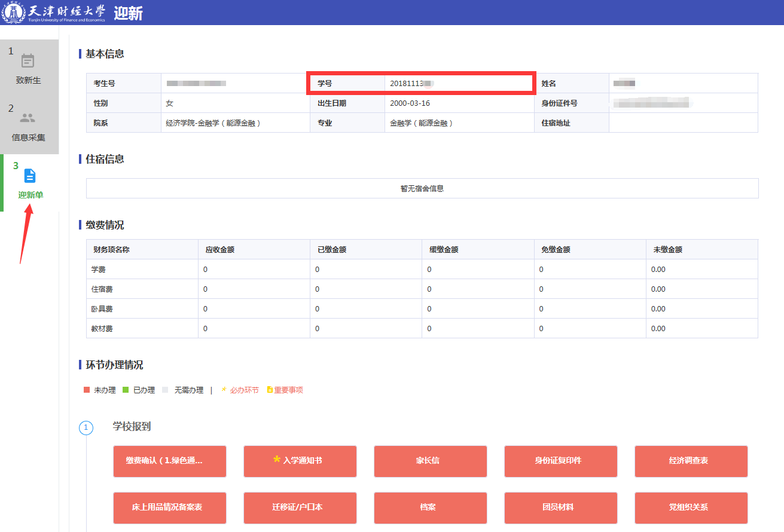Click the 缴费情况 section heading

(x=105, y=225)
